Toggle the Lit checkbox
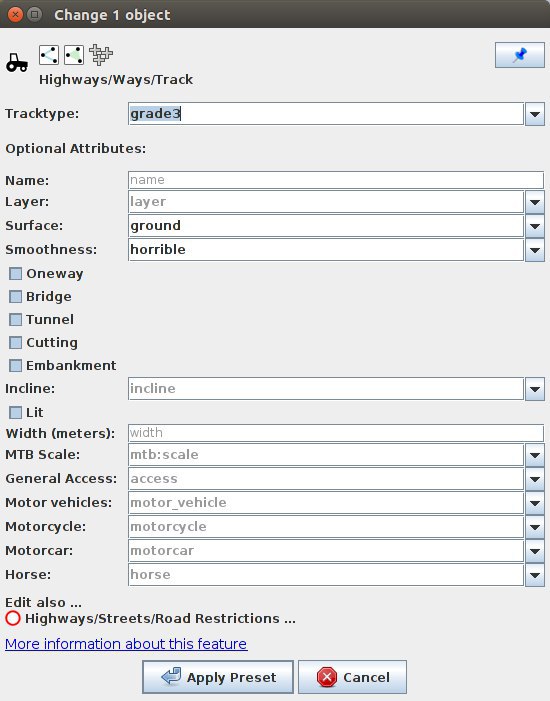Screen dimensions: 550x701 [x=16, y=412]
